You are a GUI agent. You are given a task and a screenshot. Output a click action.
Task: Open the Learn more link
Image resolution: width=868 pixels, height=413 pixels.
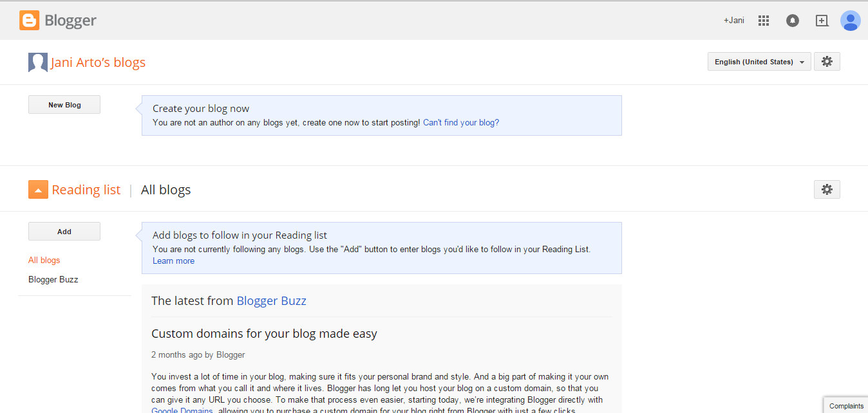point(173,261)
